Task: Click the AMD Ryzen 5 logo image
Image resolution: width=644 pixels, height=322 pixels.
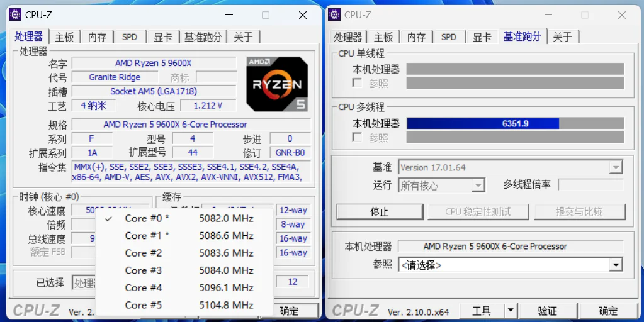Action: coord(277,85)
